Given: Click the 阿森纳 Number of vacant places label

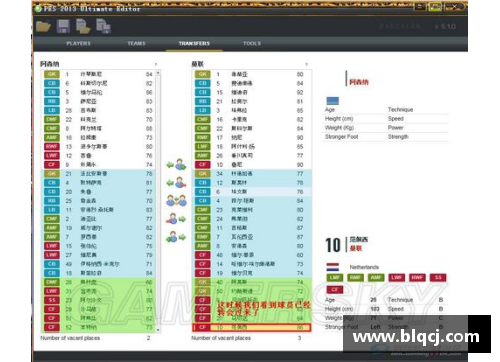Looking at the screenshot, I should [x=70, y=338].
